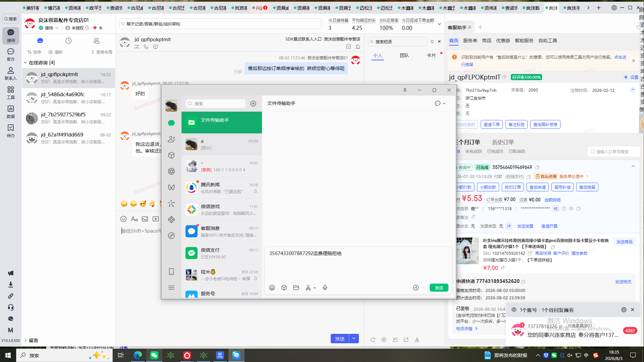
Task: Expand the 留言 section at bottom left
Action: click(25, 340)
